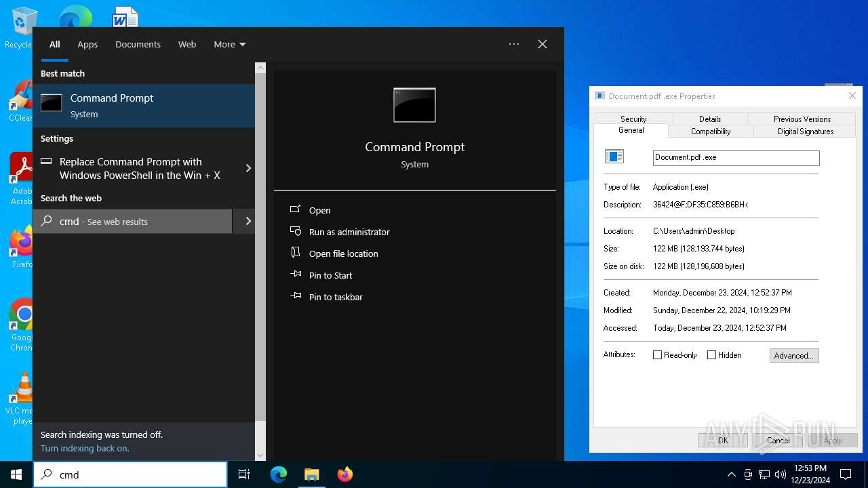Toggle the Read-only attribute checkbox
The width and height of the screenshot is (868, 488).
[x=657, y=354]
